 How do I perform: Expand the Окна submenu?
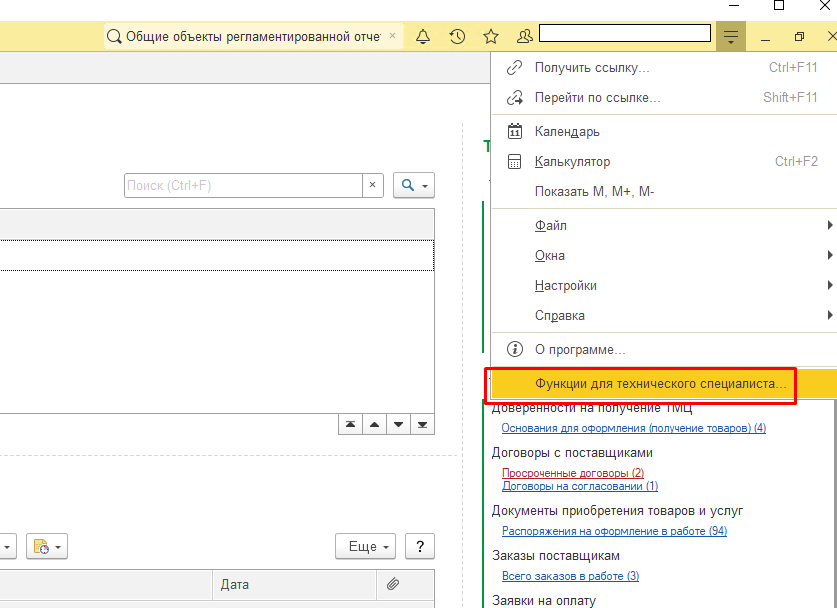coord(664,255)
